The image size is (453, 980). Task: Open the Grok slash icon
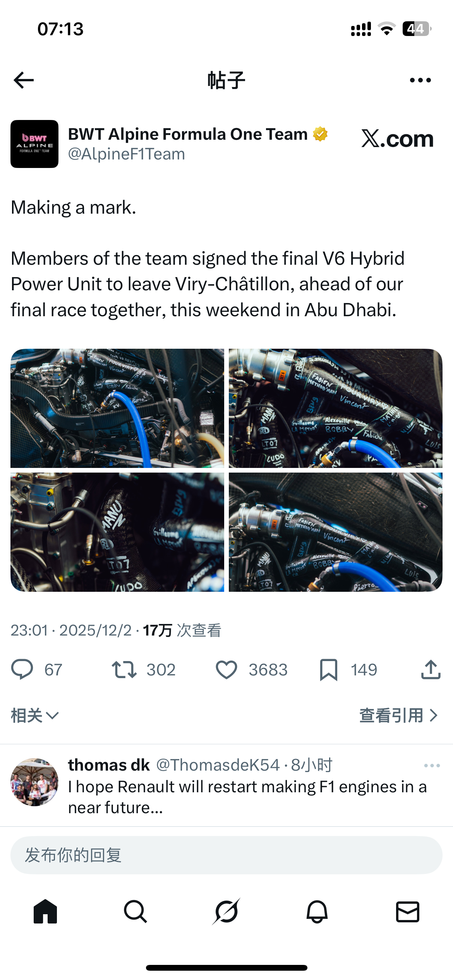[x=226, y=911]
